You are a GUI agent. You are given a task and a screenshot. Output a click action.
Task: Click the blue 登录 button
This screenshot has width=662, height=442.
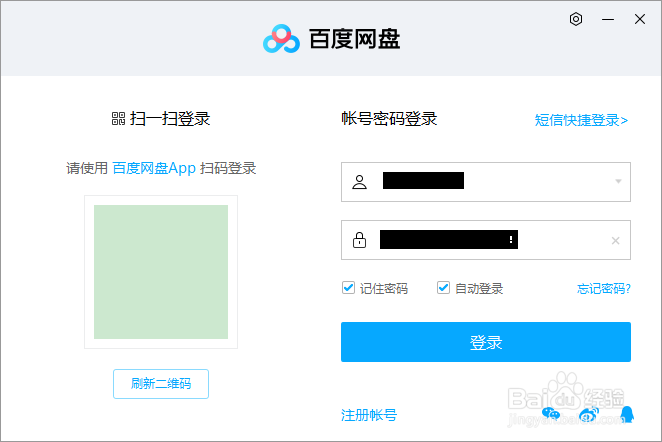[x=486, y=342]
